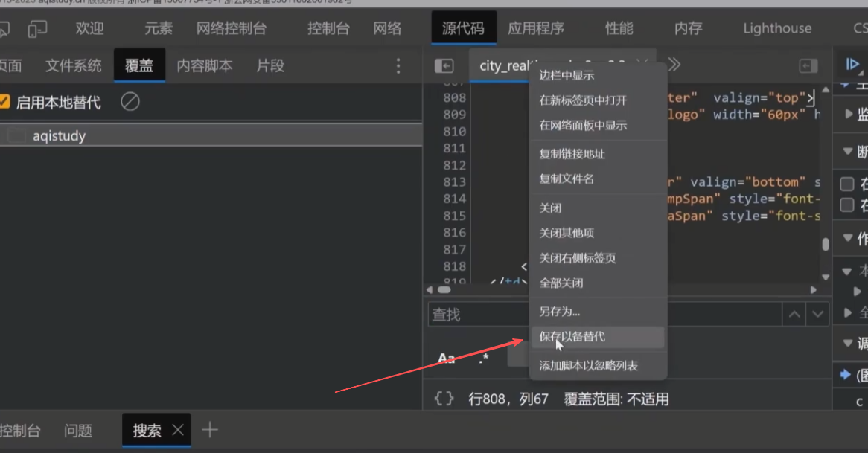Image resolution: width=868 pixels, height=453 pixels.
Task: Choose 复制链接地址 menu entry
Action: (597, 154)
